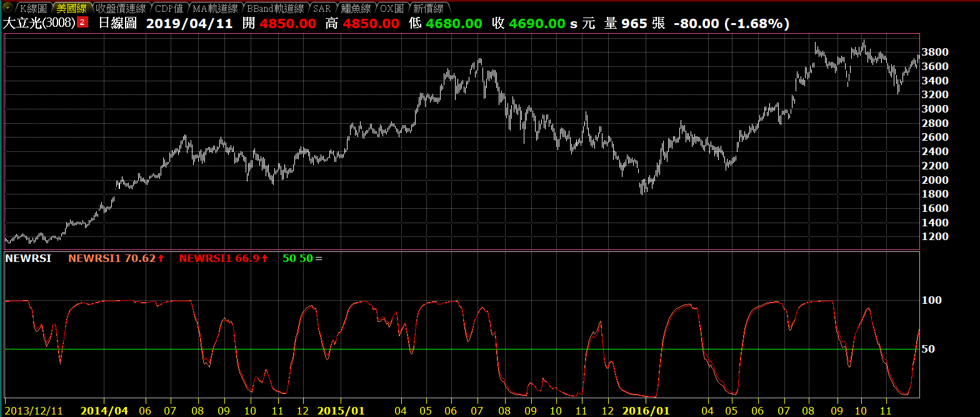Switch to the 新價線 tab
980x417 pixels.
pos(428,8)
